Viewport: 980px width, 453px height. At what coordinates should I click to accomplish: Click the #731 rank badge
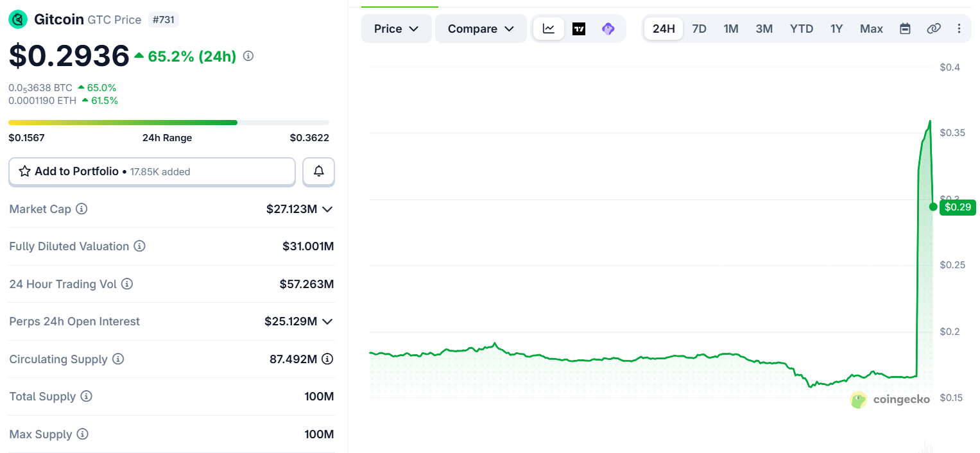pos(163,20)
